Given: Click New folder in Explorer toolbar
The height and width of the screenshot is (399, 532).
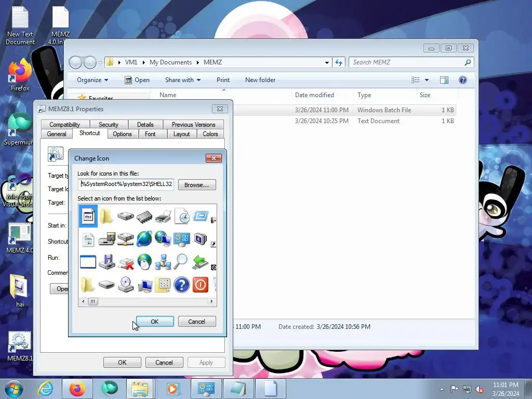Looking at the screenshot, I should [x=260, y=80].
